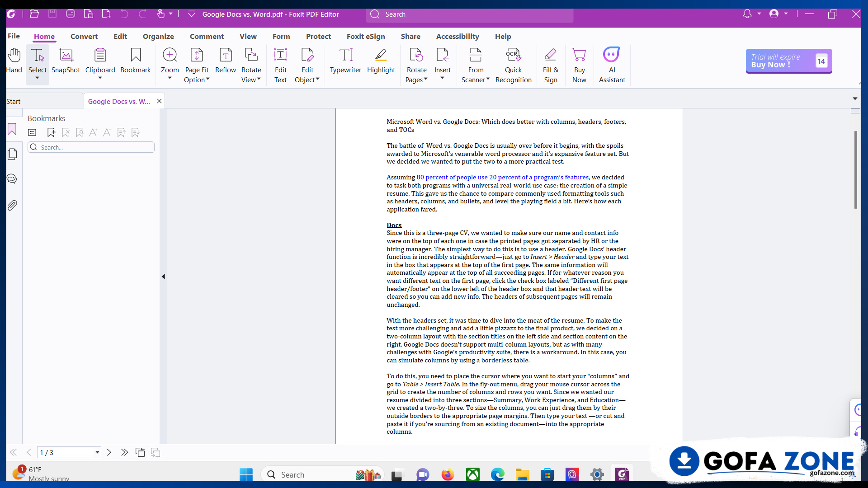Switch to the Accessibility tab
The height and width of the screenshot is (488, 868).
tap(458, 37)
